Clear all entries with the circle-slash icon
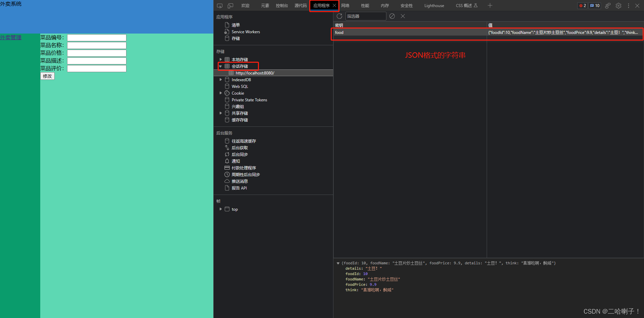Screen dimensions: 644x318 click(x=392, y=16)
